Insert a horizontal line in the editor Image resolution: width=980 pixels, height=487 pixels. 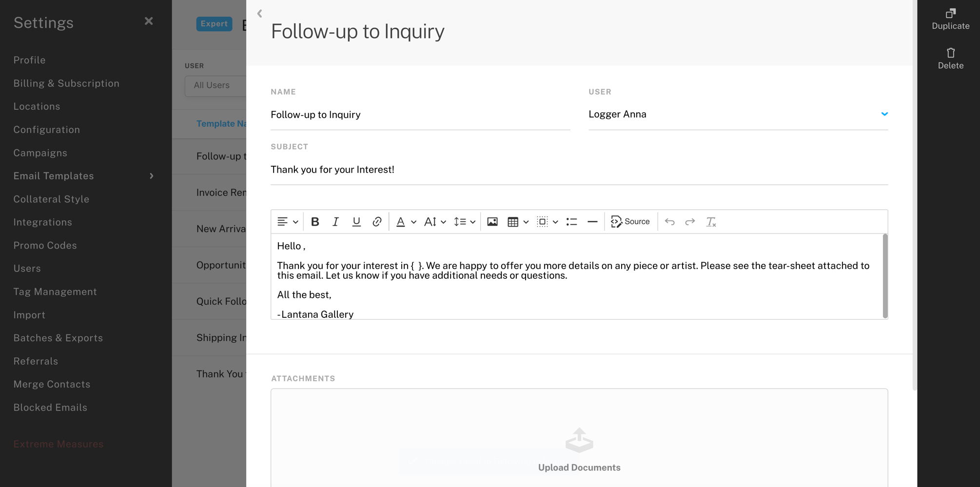click(592, 222)
